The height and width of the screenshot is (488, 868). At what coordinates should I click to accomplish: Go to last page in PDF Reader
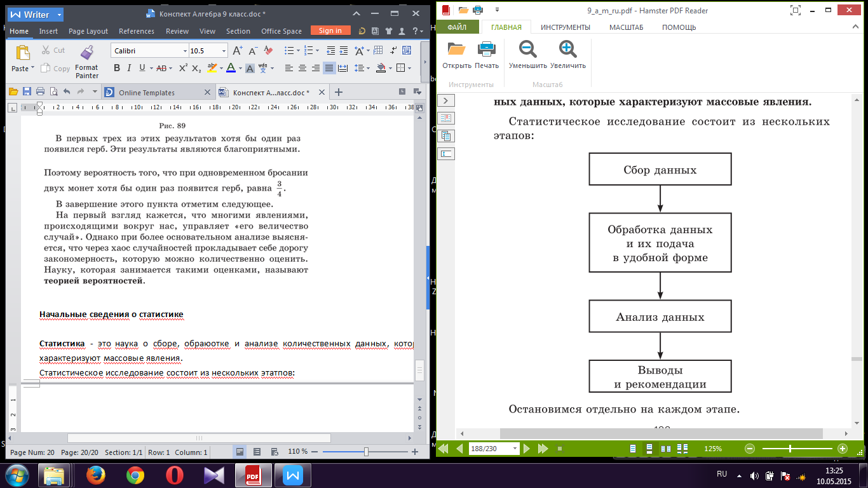pos(543,449)
